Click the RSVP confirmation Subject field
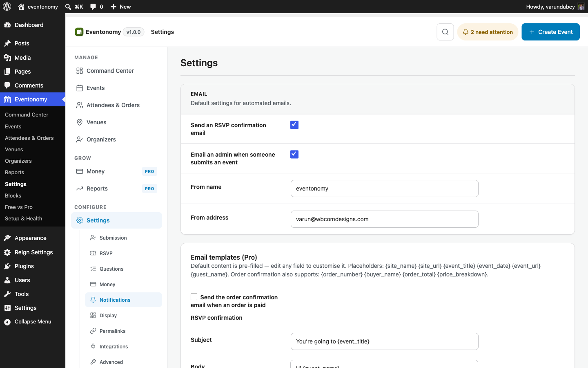Image resolution: width=588 pixels, height=368 pixels. coord(384,341)
